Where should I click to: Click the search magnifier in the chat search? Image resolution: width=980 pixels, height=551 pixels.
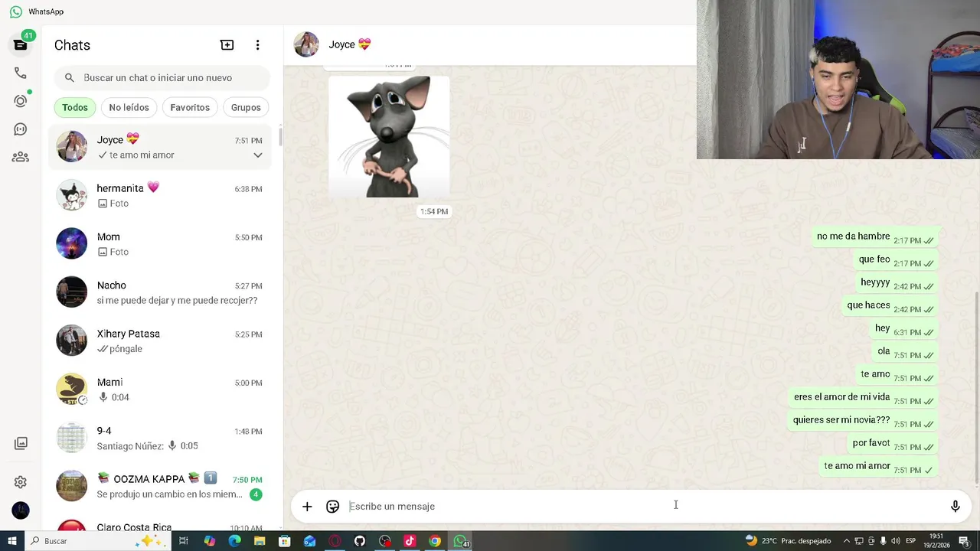tap(70, 78)
